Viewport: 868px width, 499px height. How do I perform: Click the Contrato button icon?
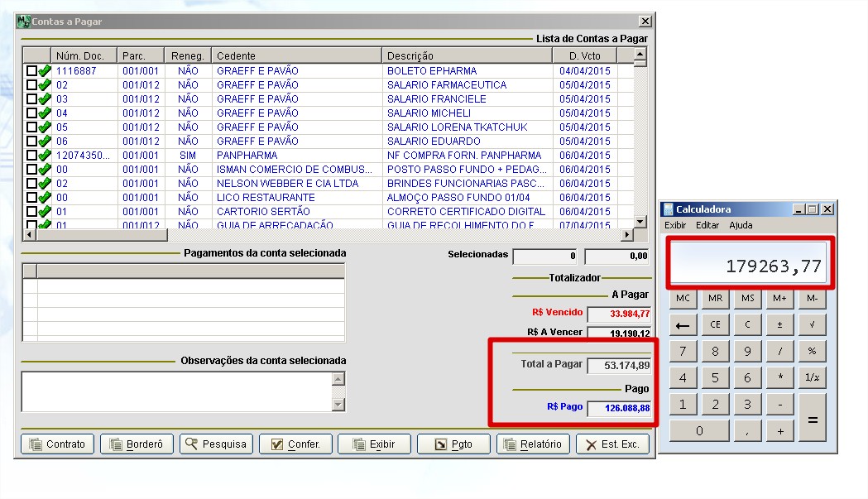point(36,444)
